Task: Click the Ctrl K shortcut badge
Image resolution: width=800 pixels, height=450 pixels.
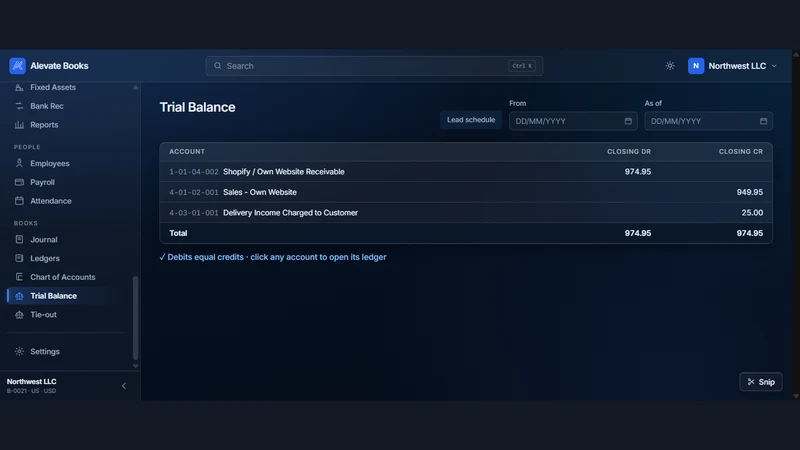Action: (x=522, y=66)
